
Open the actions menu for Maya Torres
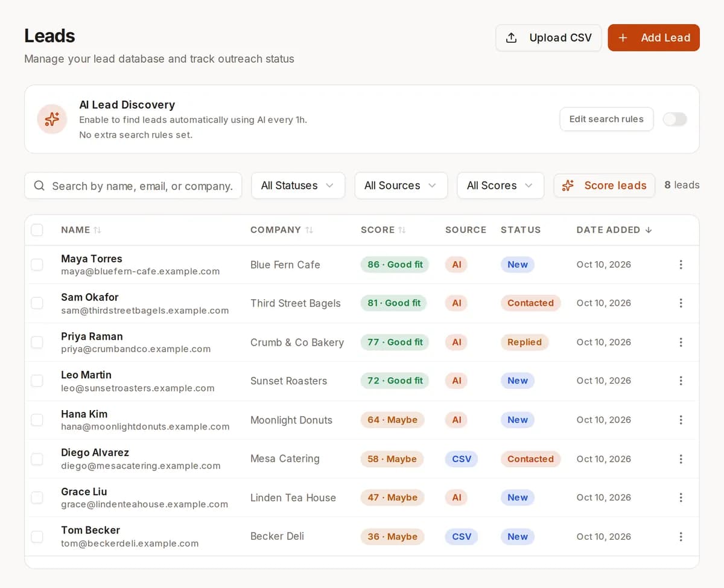pos(681,265)
